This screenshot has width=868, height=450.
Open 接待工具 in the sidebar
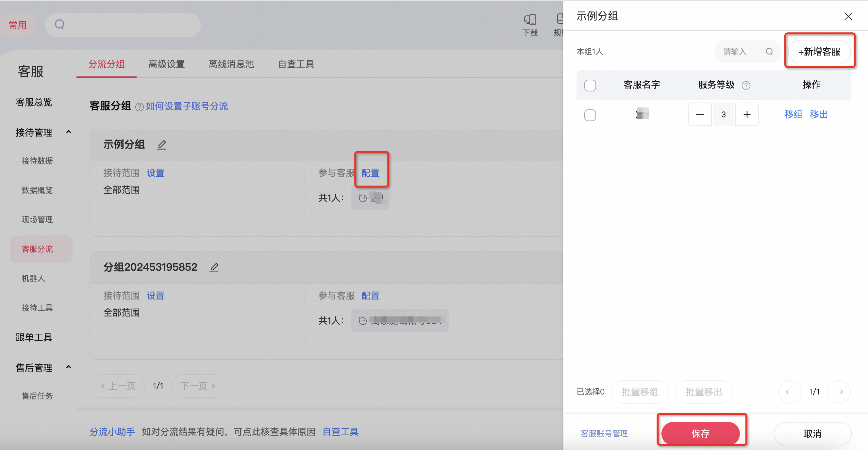click(37, 308)
